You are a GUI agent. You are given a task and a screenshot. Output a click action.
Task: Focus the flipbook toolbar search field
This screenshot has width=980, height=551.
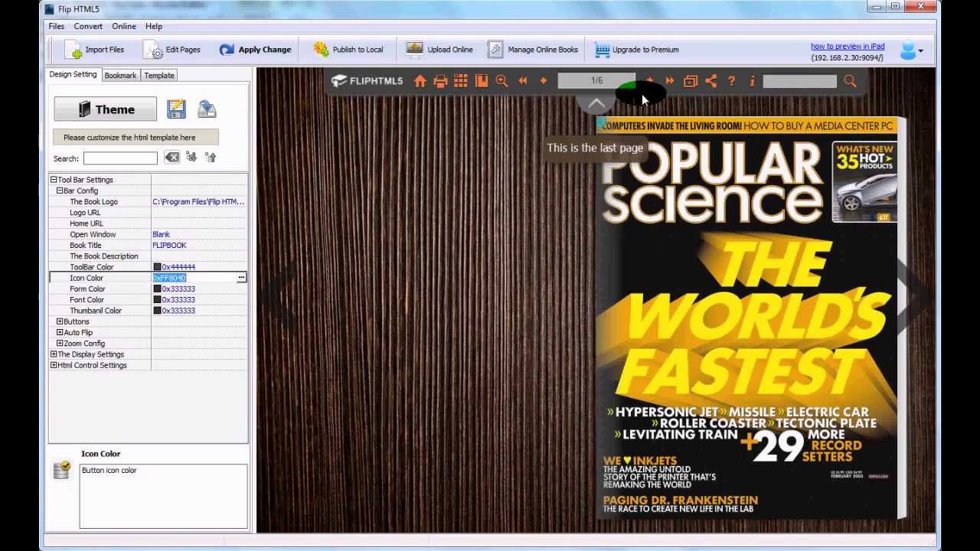(800, 81)
